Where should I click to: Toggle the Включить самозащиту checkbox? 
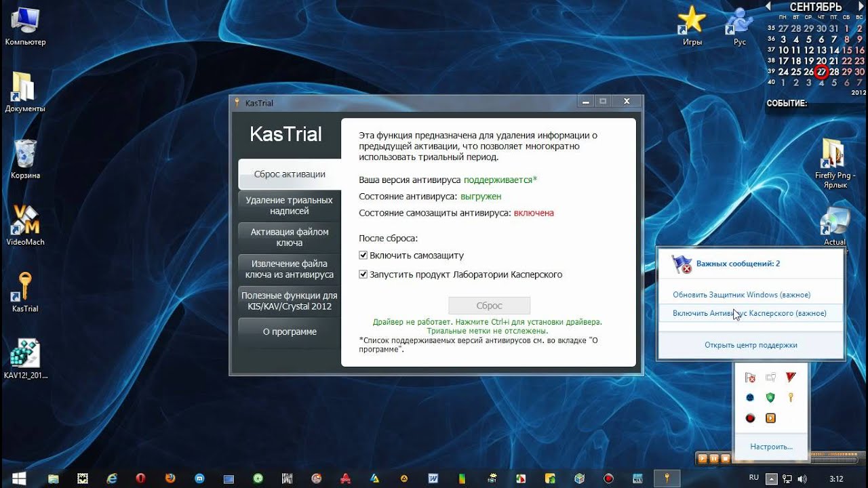click(363, 256)
